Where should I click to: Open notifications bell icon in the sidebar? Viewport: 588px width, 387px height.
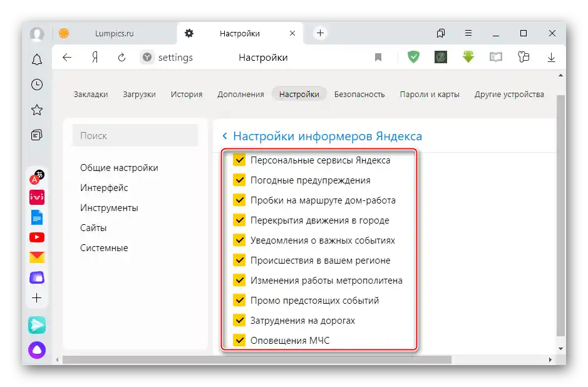pyautogui.click(x=36, y=59)
